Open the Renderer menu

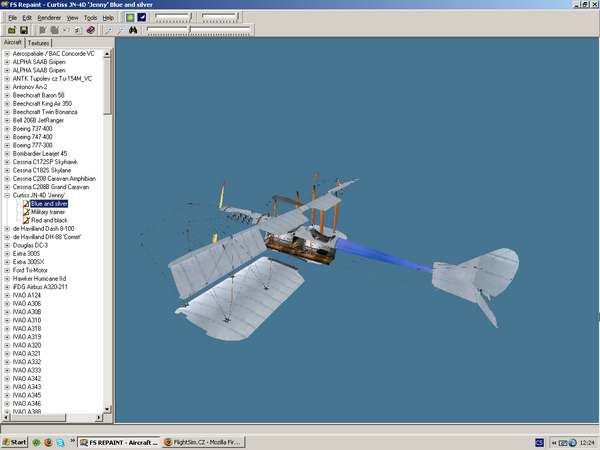click(49, 18)
